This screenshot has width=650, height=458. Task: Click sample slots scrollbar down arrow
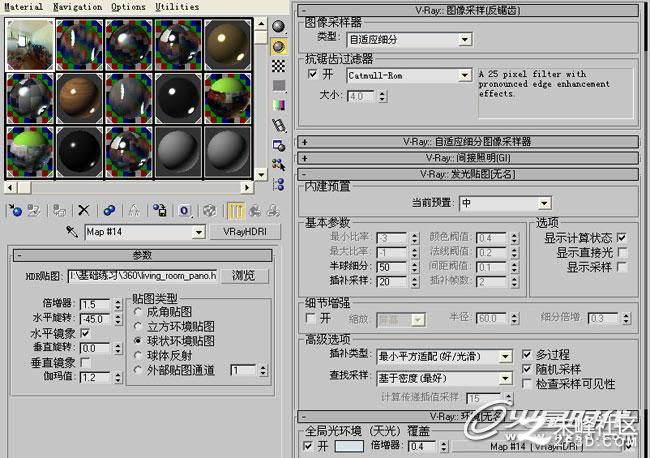[261, 174]
